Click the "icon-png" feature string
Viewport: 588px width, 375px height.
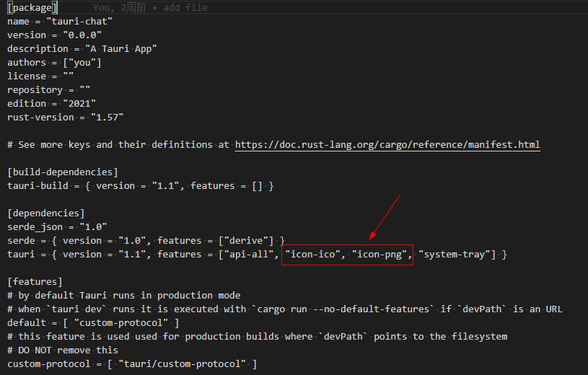(x=379, y=255)
